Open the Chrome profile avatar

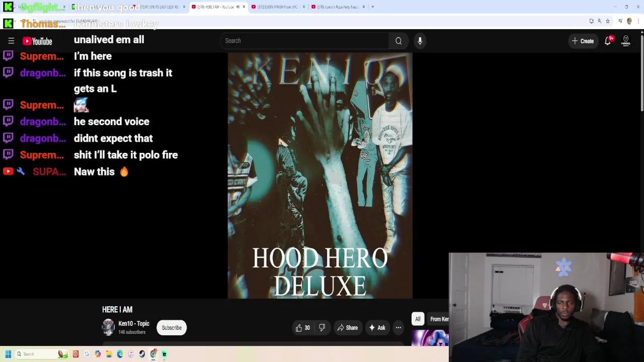629,21
